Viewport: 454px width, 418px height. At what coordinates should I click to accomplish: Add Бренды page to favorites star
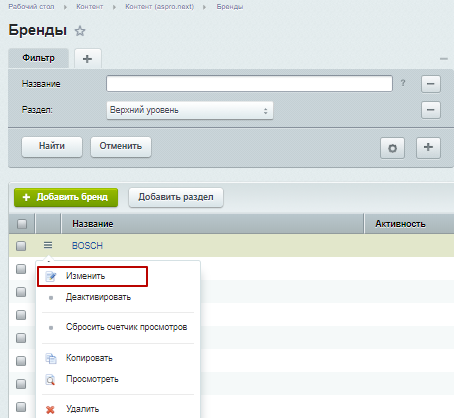pyautogui.click(x=80, y=31)
